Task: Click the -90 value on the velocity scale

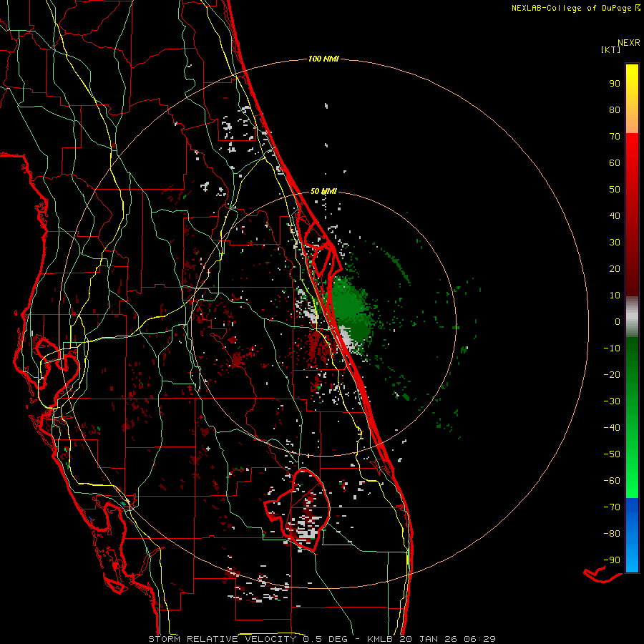Action: (612, 560)
